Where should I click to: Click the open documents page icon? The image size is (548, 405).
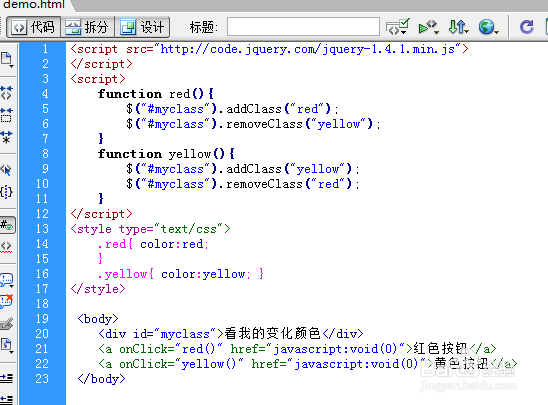coord(7,59)
